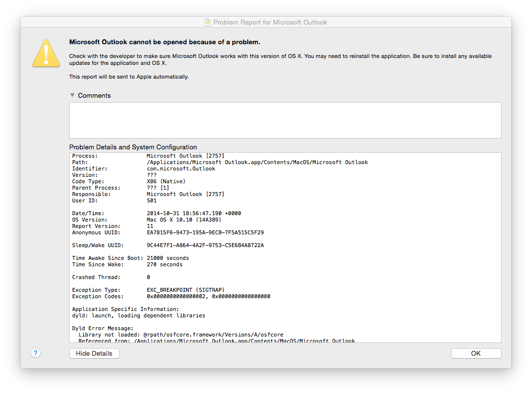Click the 'Crashed Thread:' label
The width and height of the screenshot is (532, 393).
[x=96, y=277]
